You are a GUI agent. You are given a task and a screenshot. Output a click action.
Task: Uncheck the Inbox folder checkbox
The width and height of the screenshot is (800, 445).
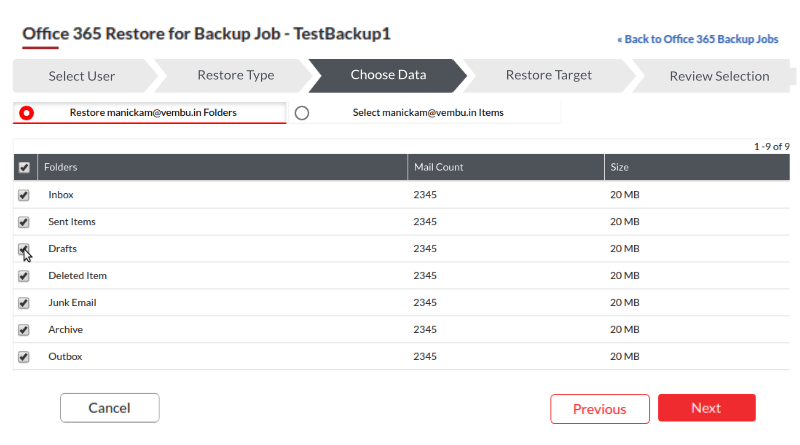(24, 195)
